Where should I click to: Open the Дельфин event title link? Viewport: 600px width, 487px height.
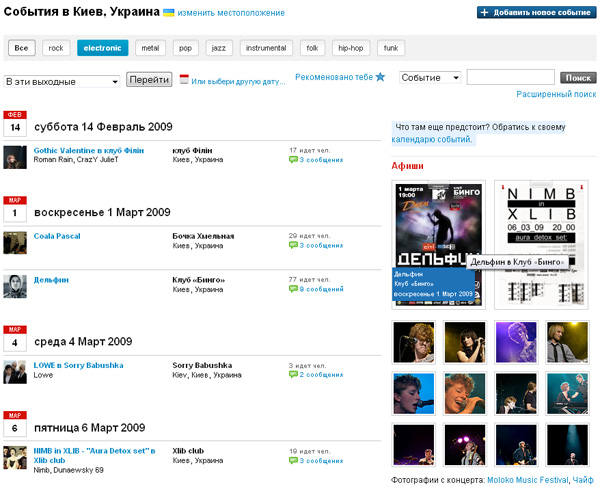tap(51, 280)
